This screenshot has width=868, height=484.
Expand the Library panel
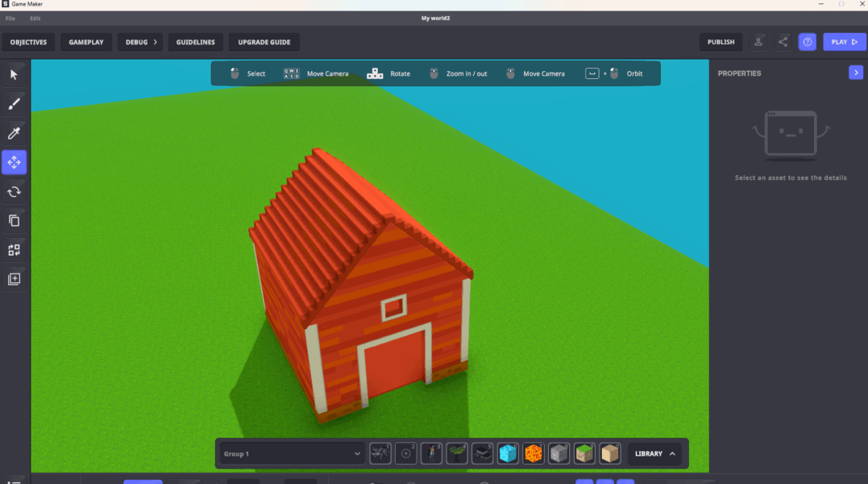coord(655,453)
